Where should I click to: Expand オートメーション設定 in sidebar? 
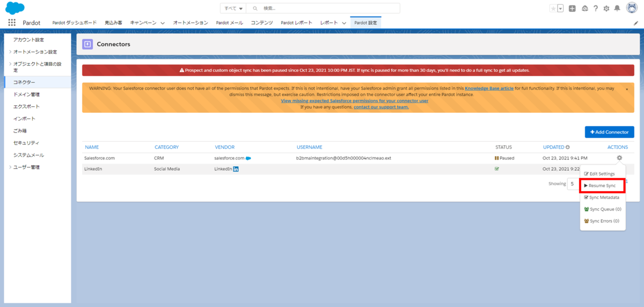tap(10, 52)
